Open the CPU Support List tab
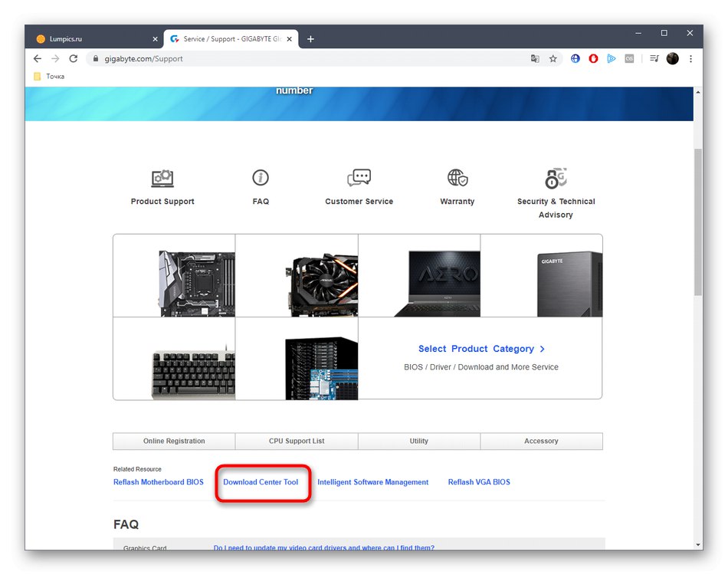Viewport: 728px width, 575px height. [x=297, y=442]
